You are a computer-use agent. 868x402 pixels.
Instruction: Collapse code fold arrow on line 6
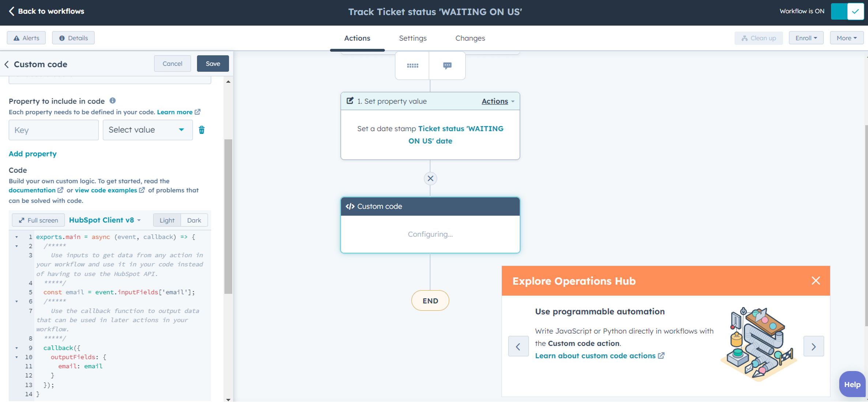16,302
